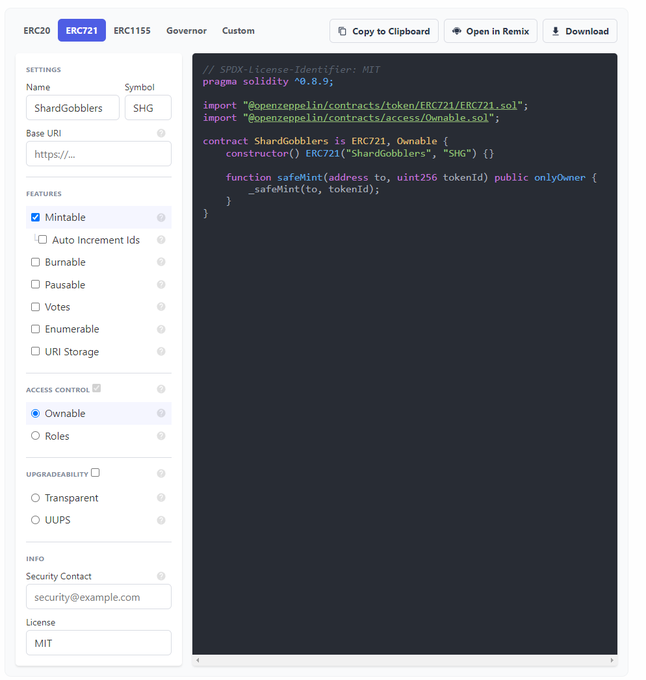Open help icon for Pausable
646x680 pixels.
point(161,284)
